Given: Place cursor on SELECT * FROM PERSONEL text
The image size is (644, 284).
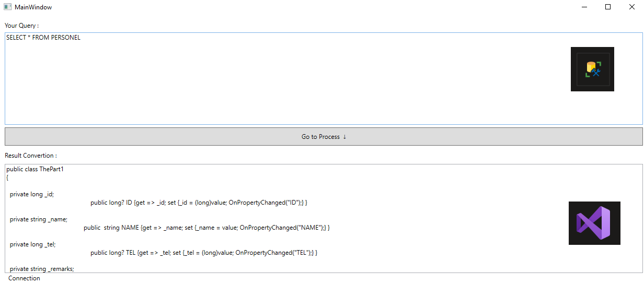Looking at the screenshot, I should [x=43, y=38].
